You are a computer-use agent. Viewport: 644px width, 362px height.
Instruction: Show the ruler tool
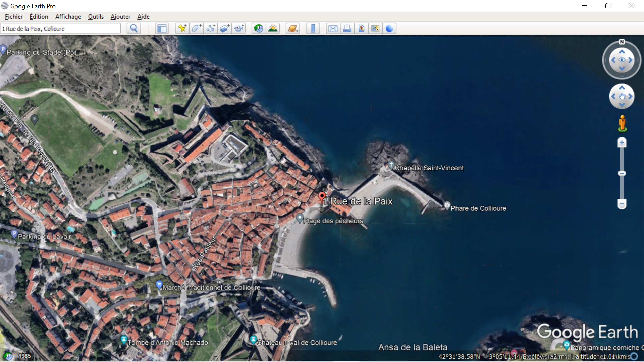[313, 28]
